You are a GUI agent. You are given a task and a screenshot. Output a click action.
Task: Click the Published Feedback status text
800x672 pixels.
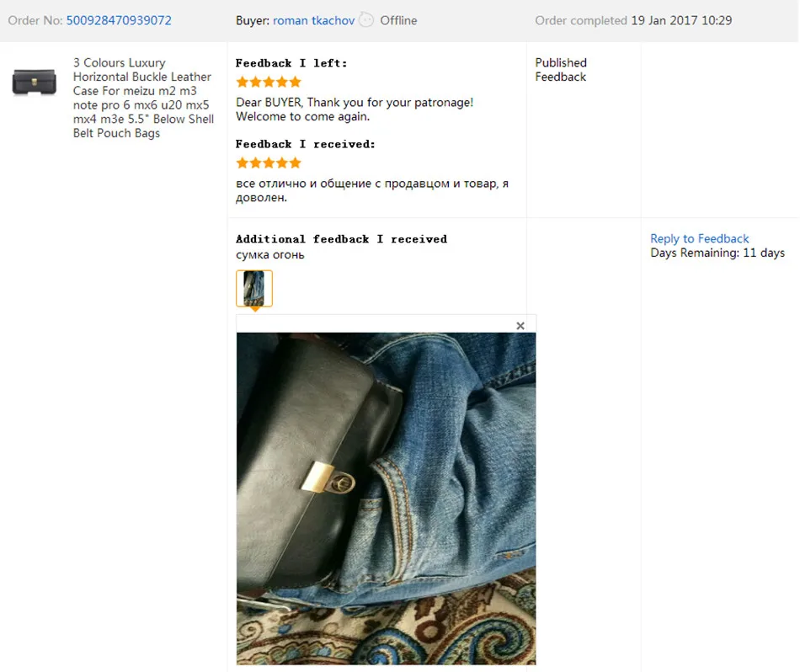[561, 69]
